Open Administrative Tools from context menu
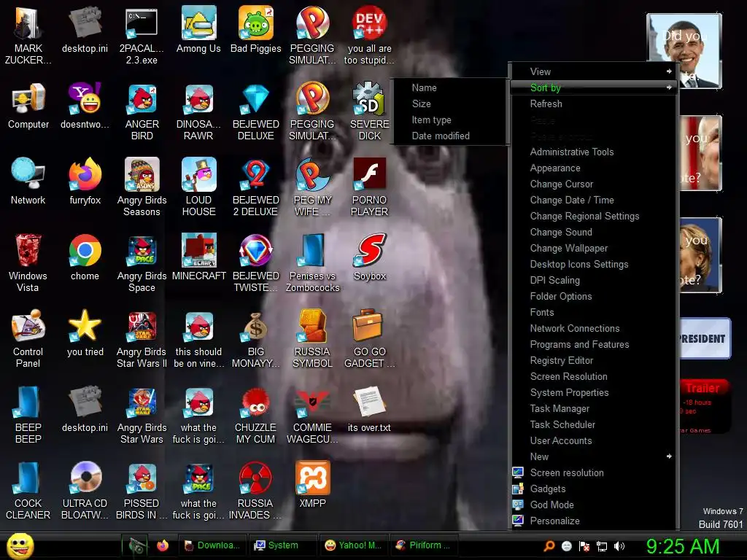Viewport: 747px width, 560px height. (593, 152)
